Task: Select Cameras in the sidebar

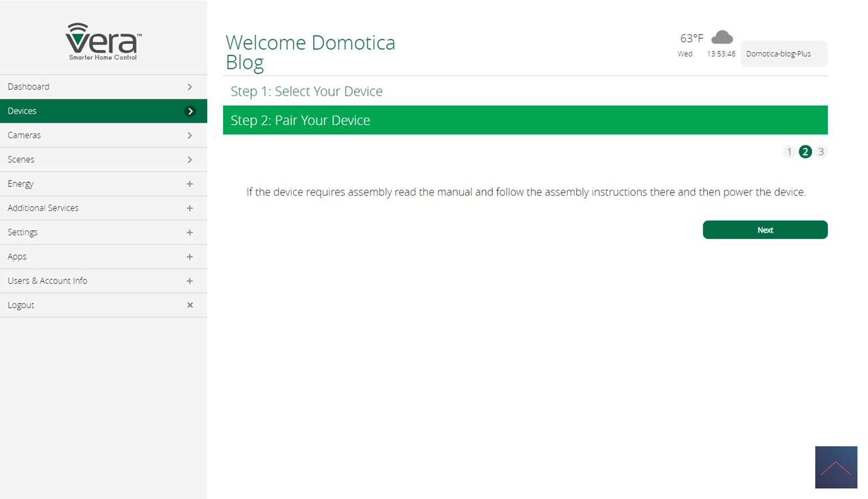Action: [24, 136]
